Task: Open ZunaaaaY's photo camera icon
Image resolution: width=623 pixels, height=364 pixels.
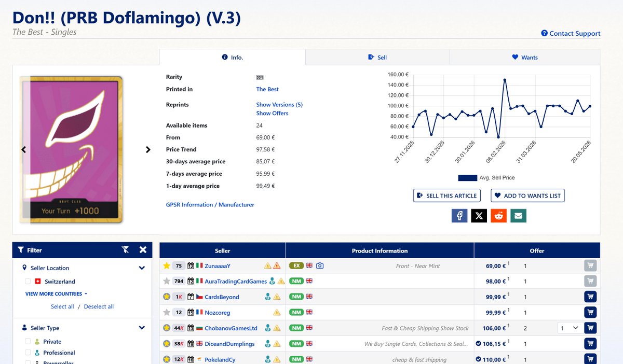Action: 320,265
